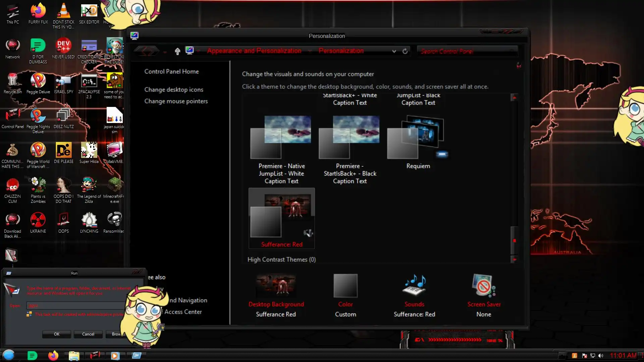Click Change desktop icons link
The width and height of the screenshot is (644, 362).
(174, 89)
